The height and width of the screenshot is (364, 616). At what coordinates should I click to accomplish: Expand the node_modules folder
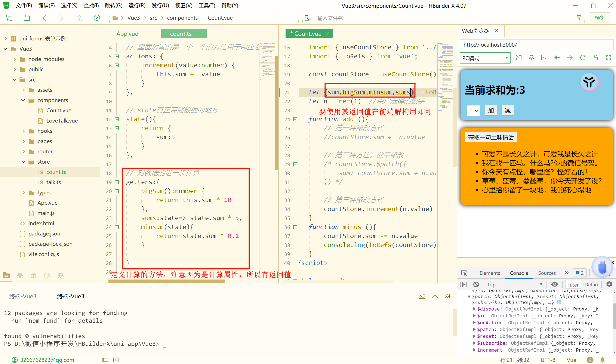coord(15,59)
